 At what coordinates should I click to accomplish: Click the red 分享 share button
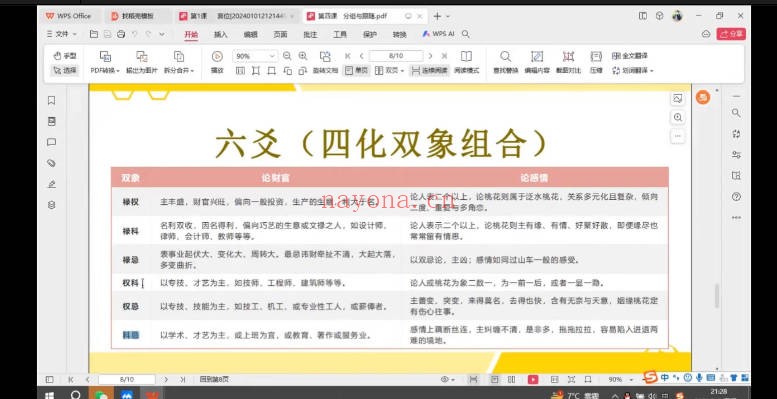tap(731, 34)
